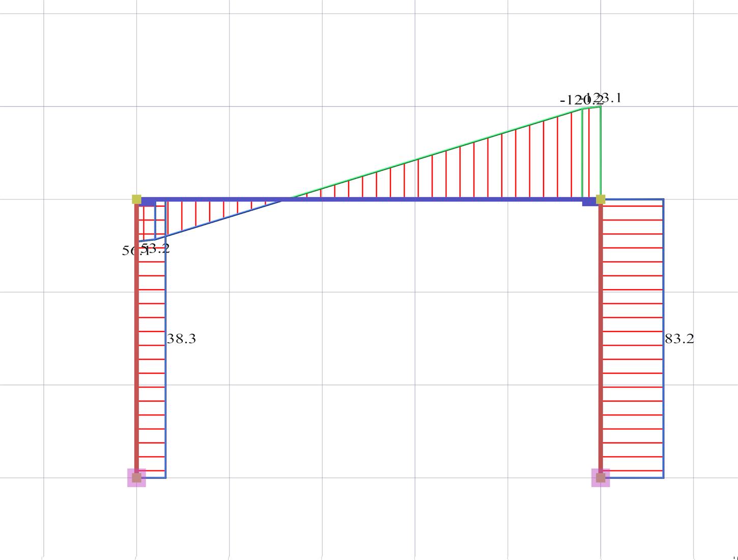
Task: Select the right red column member
Action: (x=601, y=356)
